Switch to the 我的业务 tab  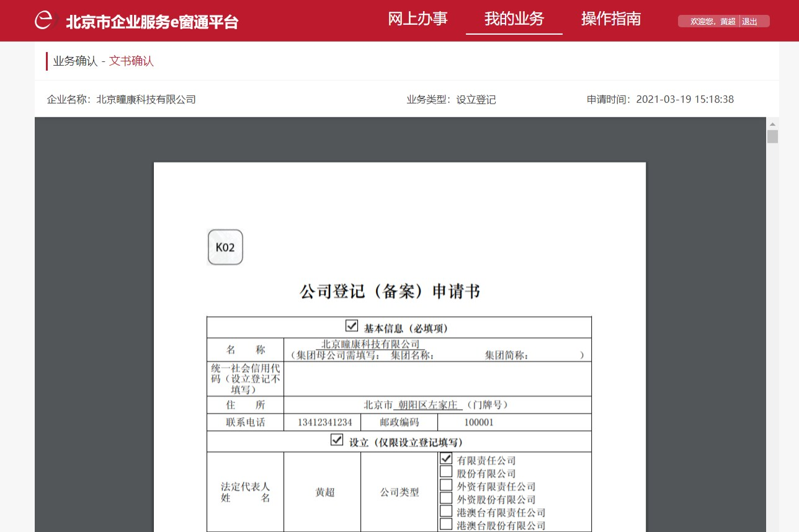(x=514, y=19)
